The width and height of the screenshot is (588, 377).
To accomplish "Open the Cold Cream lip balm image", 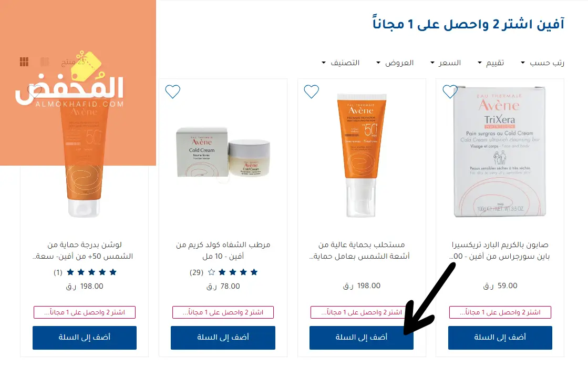I will [223, 152].
